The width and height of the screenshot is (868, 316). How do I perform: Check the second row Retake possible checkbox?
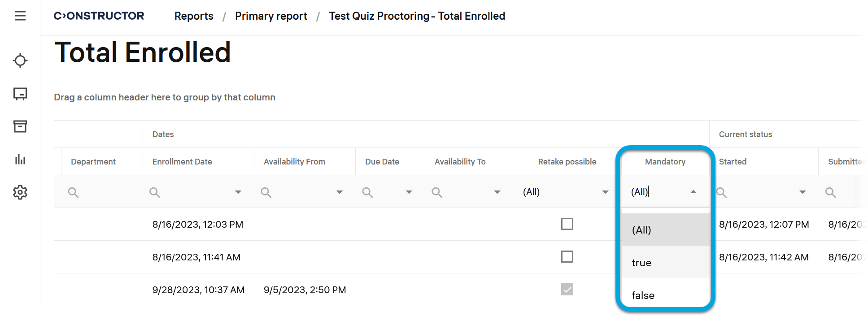point(567,256)
